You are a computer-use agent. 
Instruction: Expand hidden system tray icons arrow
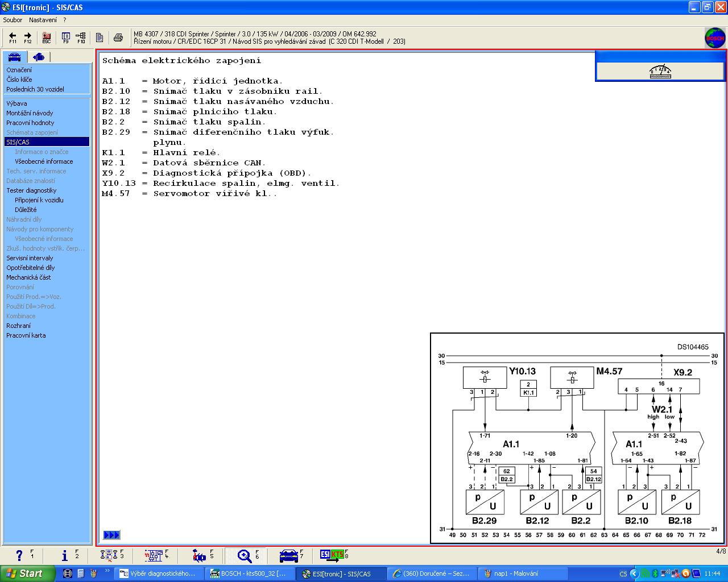pyautogui.click(x=634, y=573)
